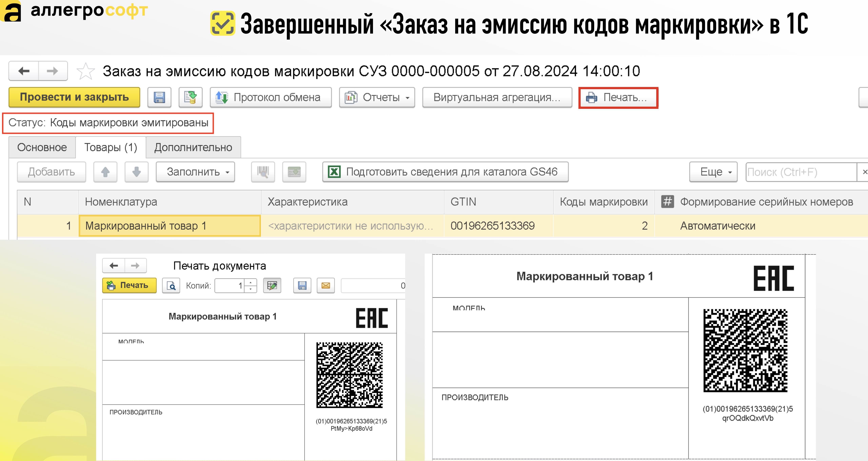Viewport: 868px width, 461px height.
Task: Go forward in the Печать документа window
Action: point(135,266)
